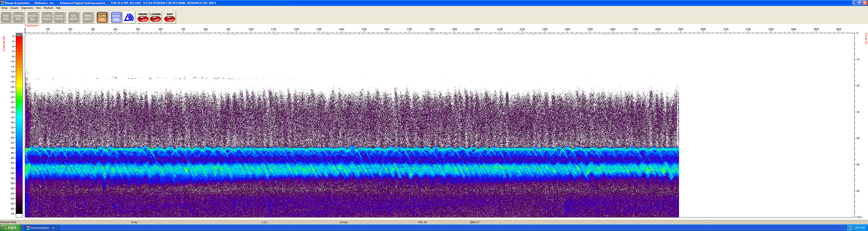Click the 2900 tick on ping number axis
Screen dimensions: 868x231
pyautogui.click(x=680, y=30)
